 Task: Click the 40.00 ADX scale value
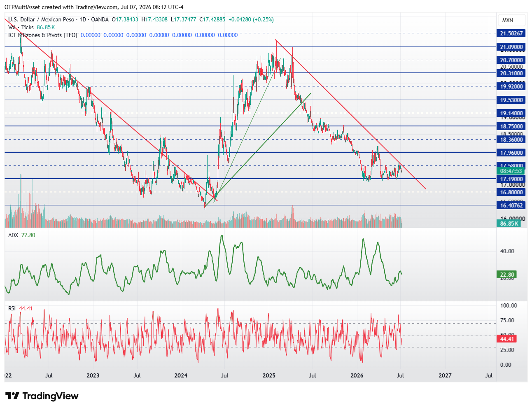pyautogui.click(x=507, y=251)
